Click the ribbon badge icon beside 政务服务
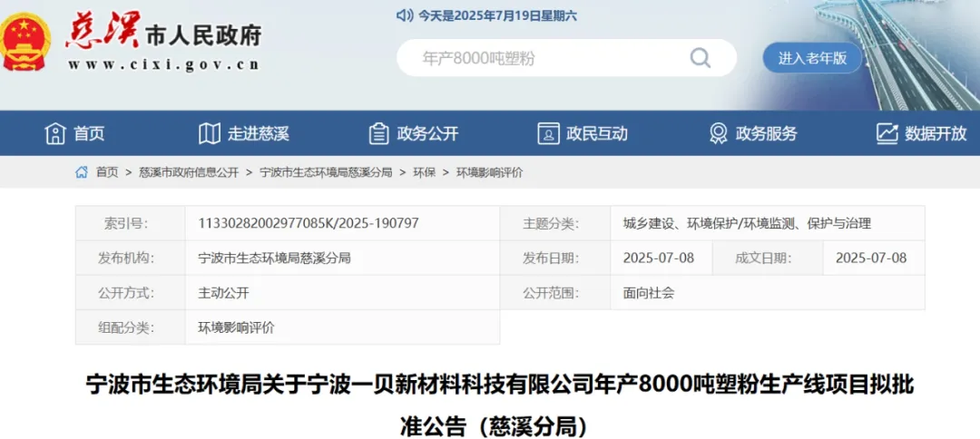Image resolution: width=980 pixels, height=439 pixels. coord(718,133)
